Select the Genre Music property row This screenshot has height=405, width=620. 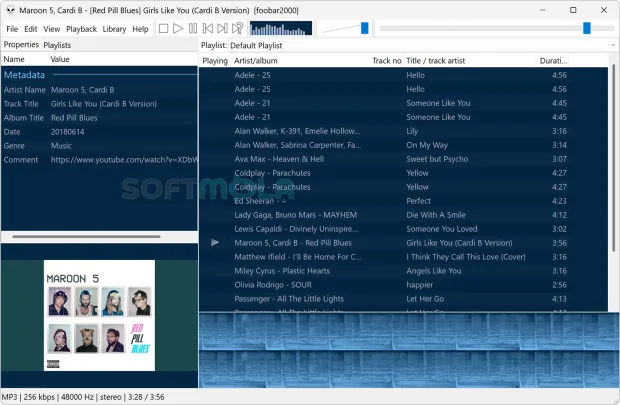(x=100, y=146)
